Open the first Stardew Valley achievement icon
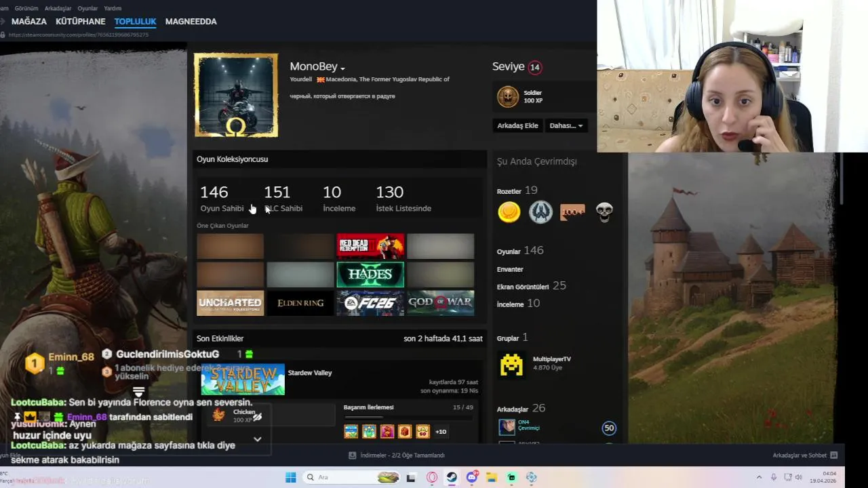 point(351,431)
